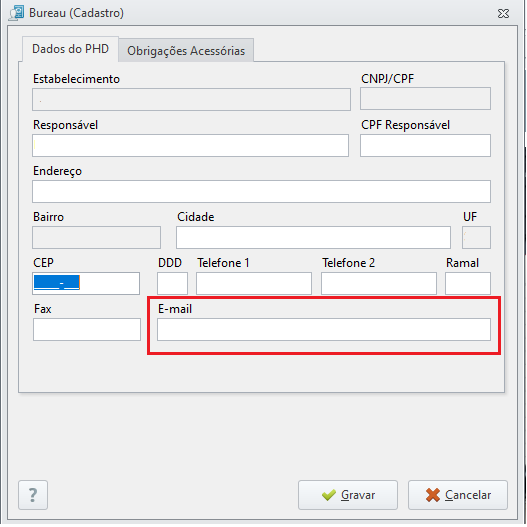This screenshot has height=527, width=527.
Task: Select the Dados do PHD tab
Action: (x=70, y=49)
